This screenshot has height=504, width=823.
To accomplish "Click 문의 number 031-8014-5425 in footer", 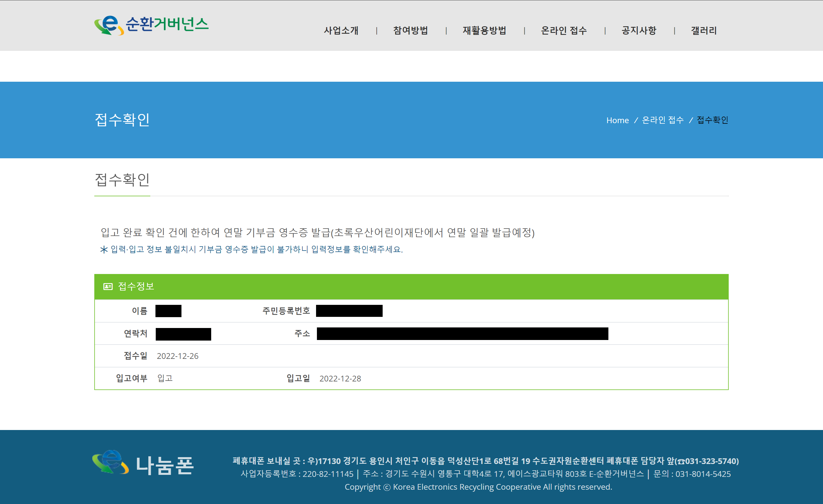I will tap(703, 474).
